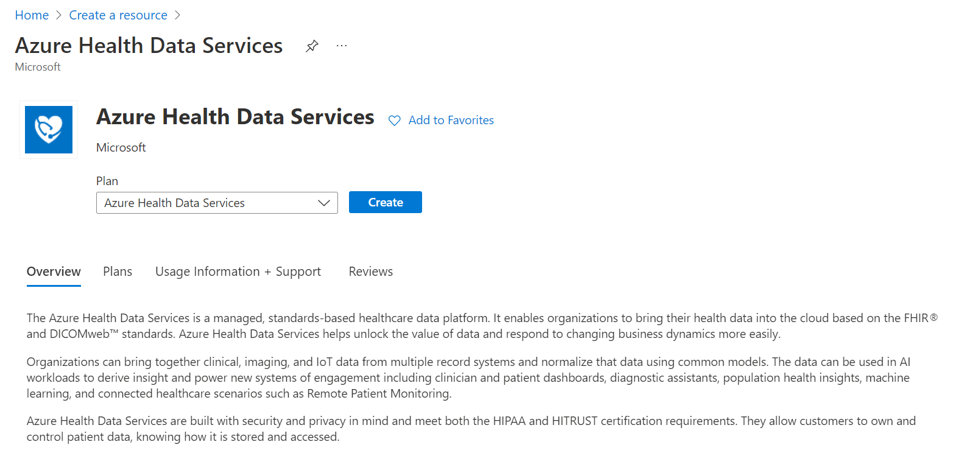Click the Add to Favorites link text
This screenshot has width=980, height=453.
click(x=451, y=121)
